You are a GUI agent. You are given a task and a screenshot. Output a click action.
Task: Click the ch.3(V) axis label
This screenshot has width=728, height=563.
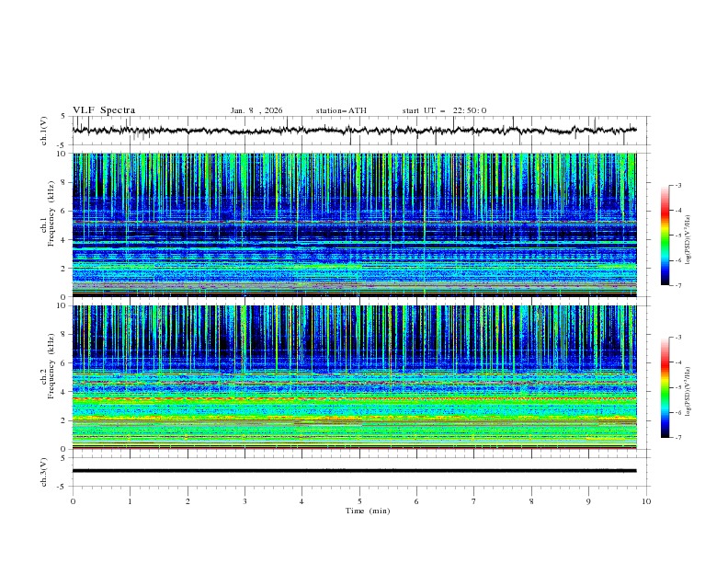tap(44, 470)
